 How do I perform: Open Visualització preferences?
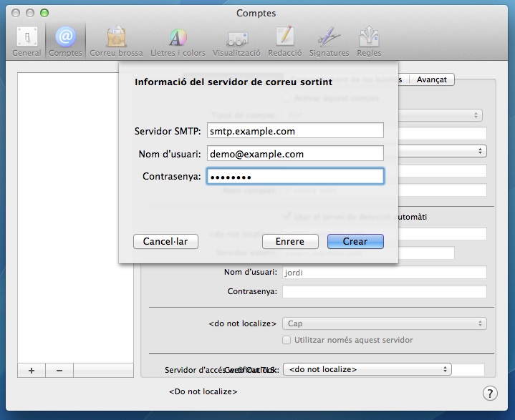coord(236,41)
